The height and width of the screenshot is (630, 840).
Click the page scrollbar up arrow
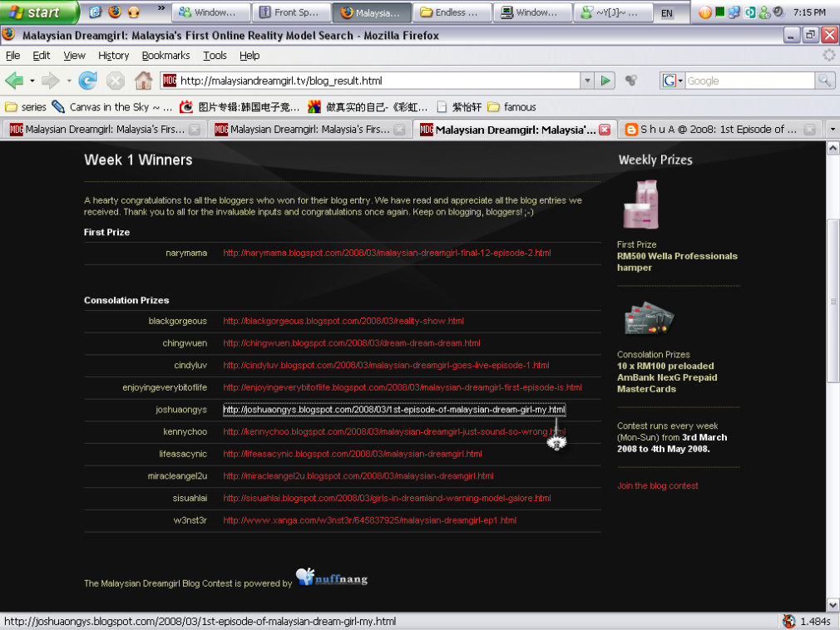(x=833, y=147)
